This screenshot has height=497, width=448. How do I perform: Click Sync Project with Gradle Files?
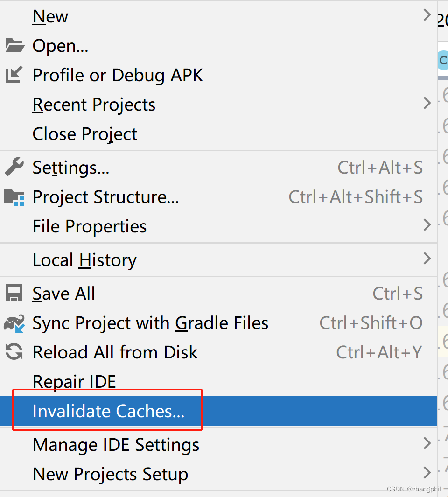(150, 322)
